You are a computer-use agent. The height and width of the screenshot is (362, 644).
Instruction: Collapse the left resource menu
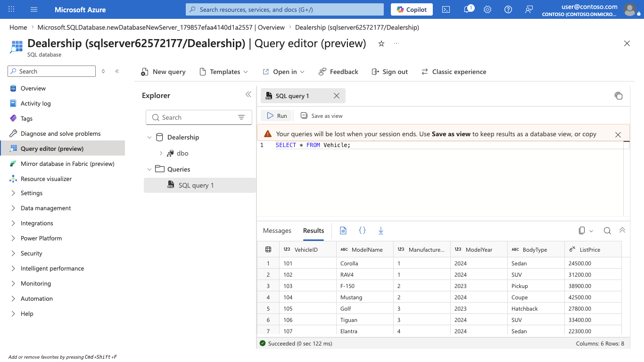117,71
